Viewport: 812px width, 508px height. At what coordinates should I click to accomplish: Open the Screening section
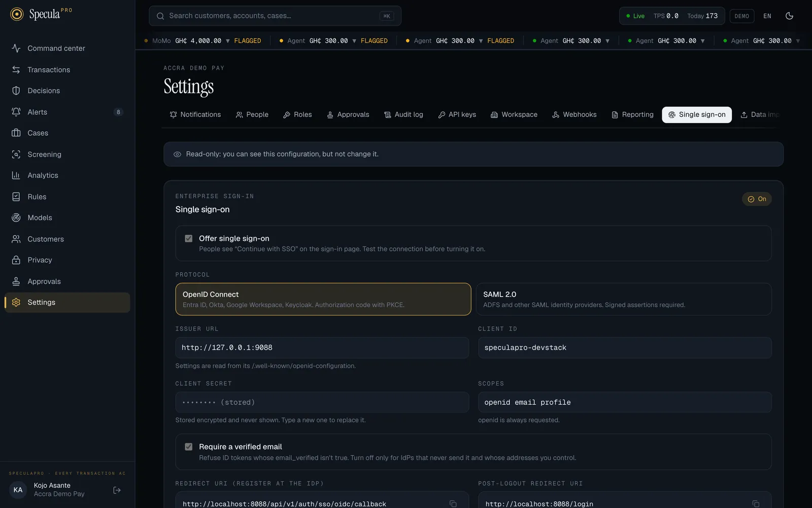[67, 154]
